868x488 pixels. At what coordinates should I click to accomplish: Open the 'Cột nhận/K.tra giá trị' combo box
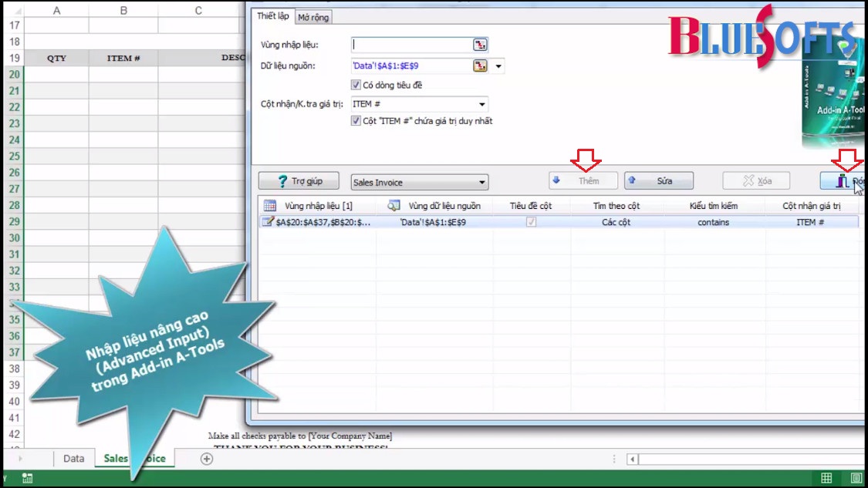pos(420,104)
